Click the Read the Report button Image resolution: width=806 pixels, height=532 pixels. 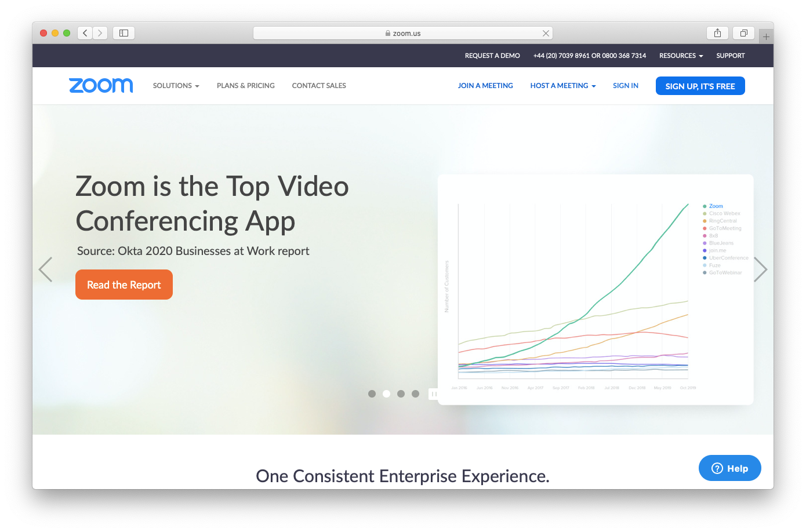(124, 285)
